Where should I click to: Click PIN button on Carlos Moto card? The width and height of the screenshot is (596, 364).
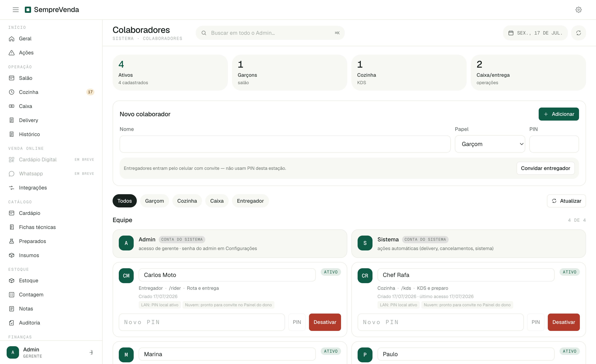[297, 322]
